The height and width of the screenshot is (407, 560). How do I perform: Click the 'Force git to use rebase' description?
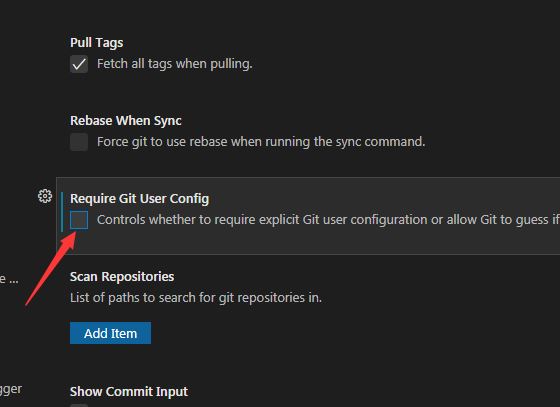[261, 142]
